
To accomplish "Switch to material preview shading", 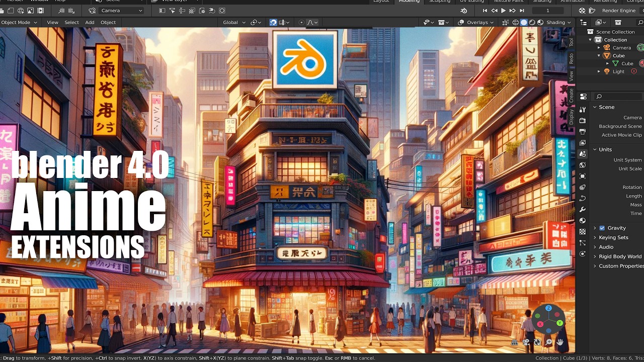I will click(532, 22).
